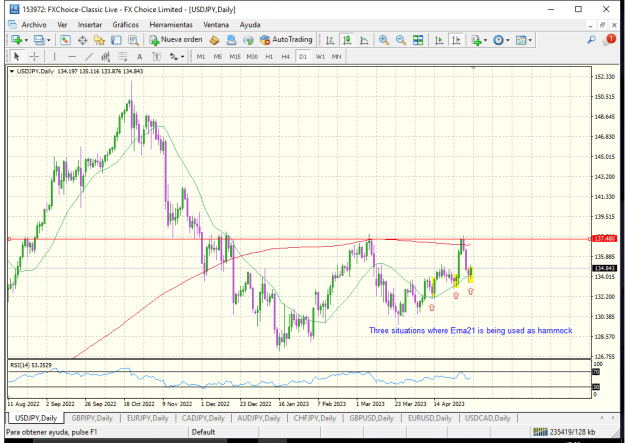Screen dimensions: 625x443
Task: Select the Fibonacci retracement tool
Action: pyautogui.click(x=122, y=57)
